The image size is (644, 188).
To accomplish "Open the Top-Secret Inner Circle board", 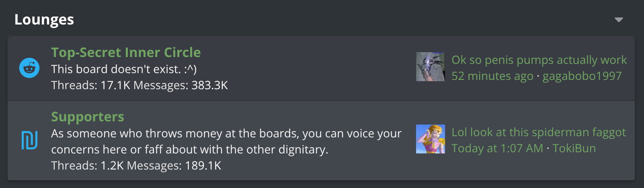I will pos(126,53).
